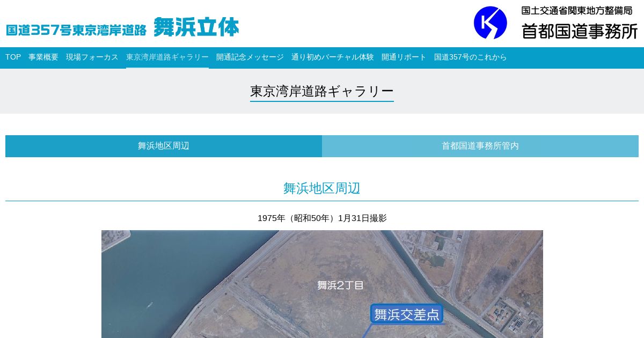
Task: Click the 舞浜地区周辺 section heading
Action: click(x=322, y=188)
